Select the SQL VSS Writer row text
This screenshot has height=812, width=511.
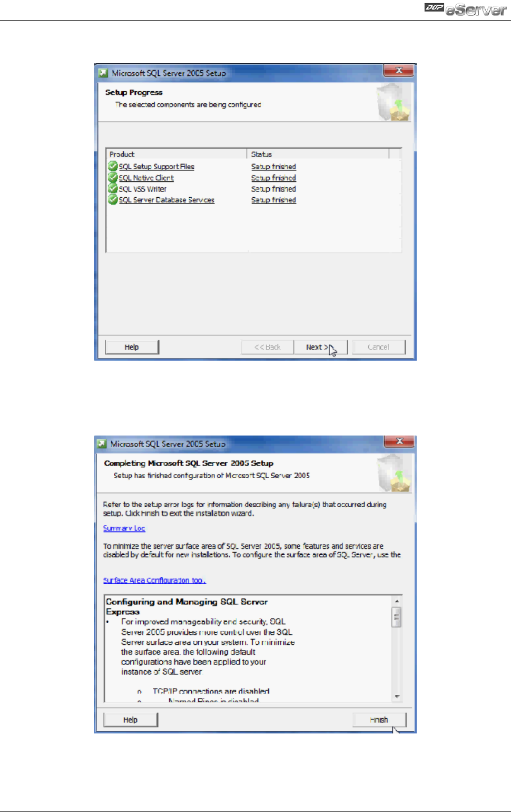[x=142, y=189]
